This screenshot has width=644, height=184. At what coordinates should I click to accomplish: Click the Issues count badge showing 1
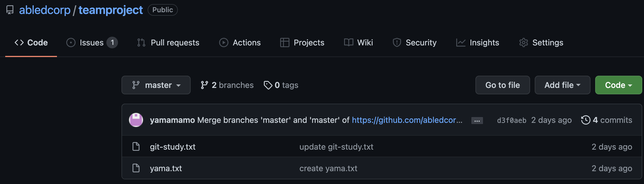point(112,43)
